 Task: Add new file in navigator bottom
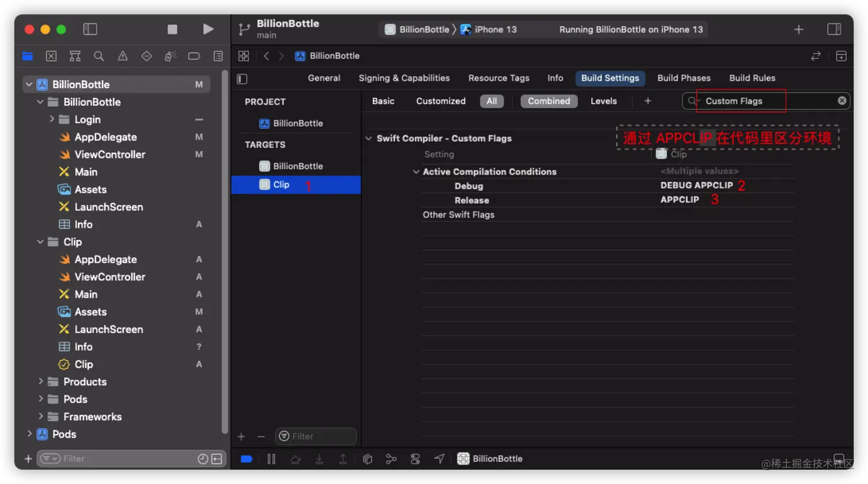point(28,459)
